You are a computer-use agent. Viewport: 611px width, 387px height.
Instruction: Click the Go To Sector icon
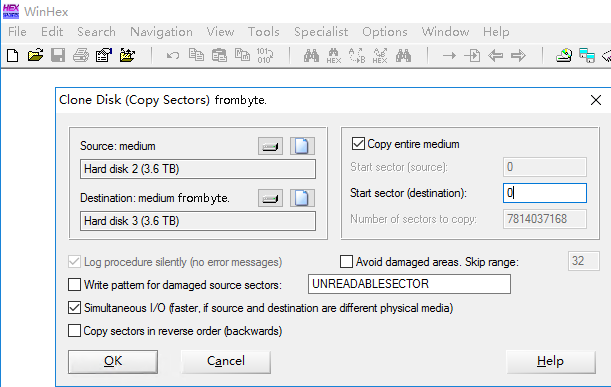pos(472,56)
